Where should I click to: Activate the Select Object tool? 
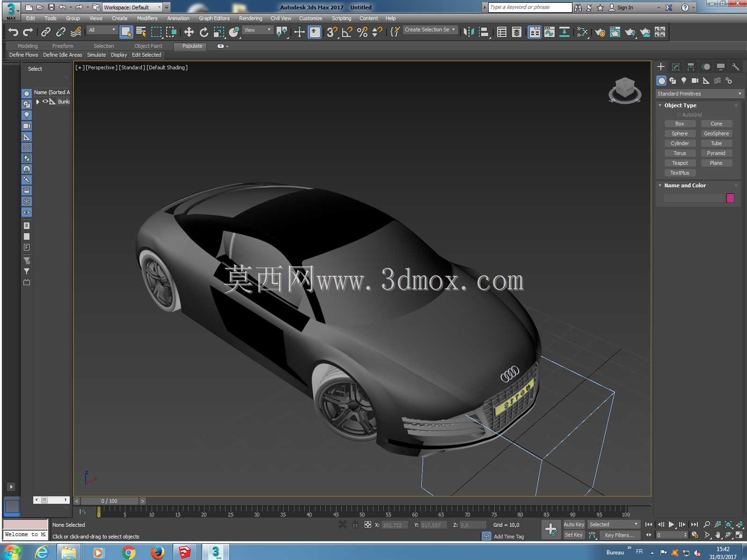click(x=126, y=32)
